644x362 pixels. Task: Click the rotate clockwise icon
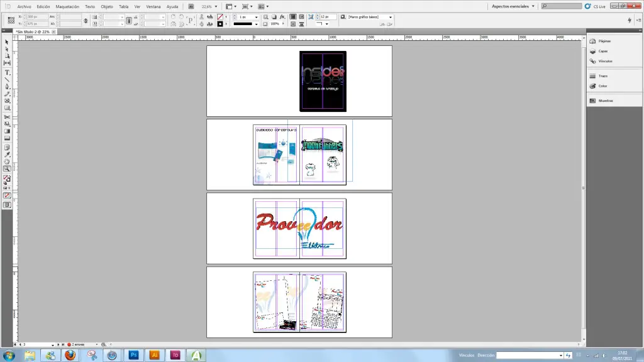(173, 17)
